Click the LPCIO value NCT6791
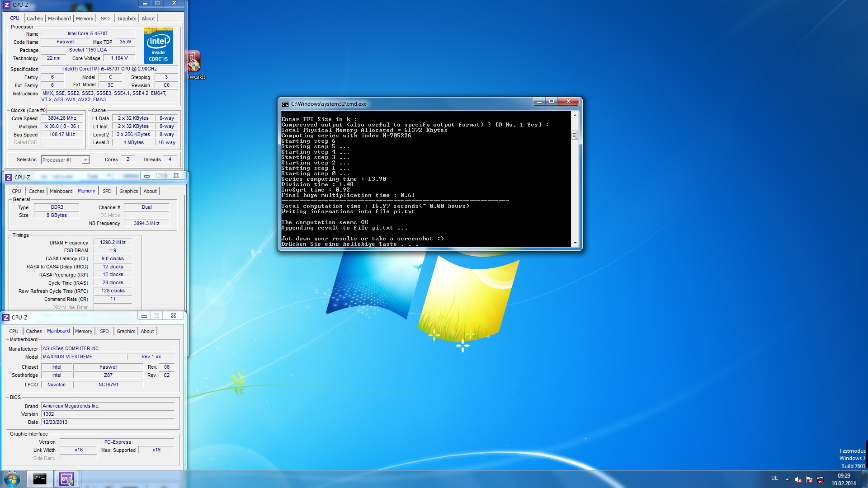Screen dimensions: 868x488 click(x=108, y=385)
